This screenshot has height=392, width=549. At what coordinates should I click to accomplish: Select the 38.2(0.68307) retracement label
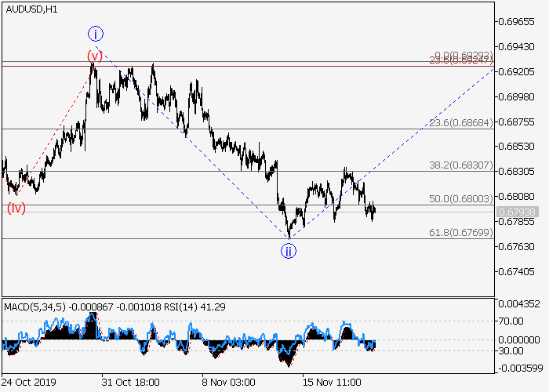coord(460,165)
